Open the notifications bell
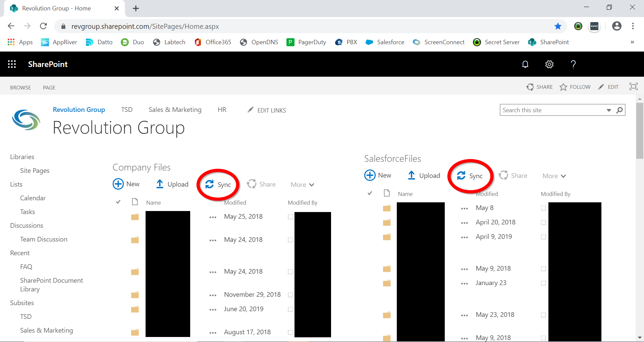This screenshot has width=644, height=342. point(525,64)
